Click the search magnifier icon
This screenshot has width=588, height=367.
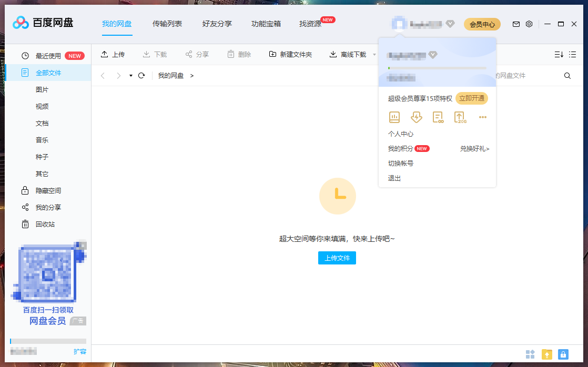567,75
